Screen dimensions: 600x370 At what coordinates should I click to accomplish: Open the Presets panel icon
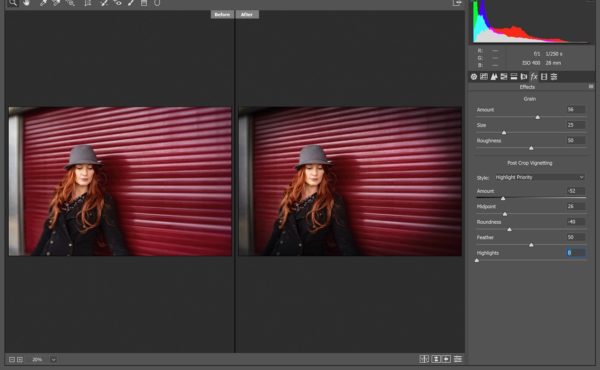point(554,77)
